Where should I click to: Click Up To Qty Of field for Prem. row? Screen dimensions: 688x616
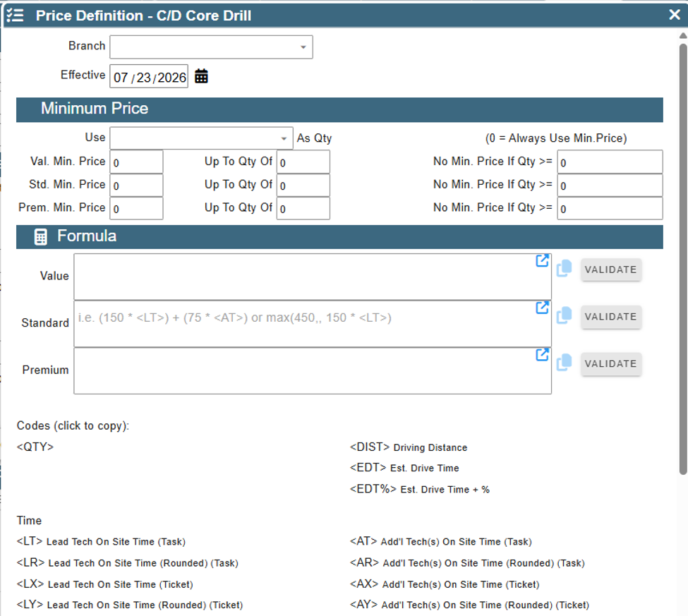[x=303, y=208]
